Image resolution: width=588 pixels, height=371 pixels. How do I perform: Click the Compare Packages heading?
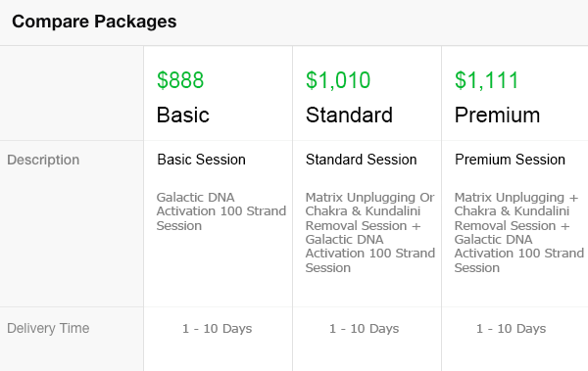94,22
